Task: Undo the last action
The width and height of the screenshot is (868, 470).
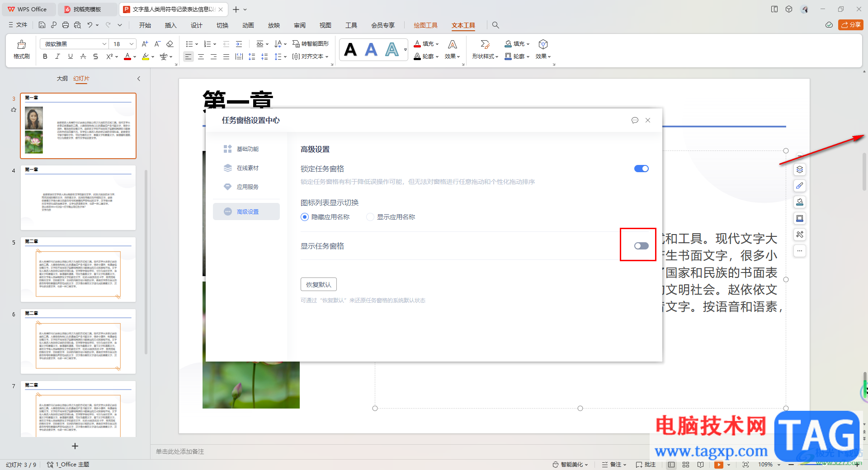Action: pyautogui.click(x=90, y=25)
